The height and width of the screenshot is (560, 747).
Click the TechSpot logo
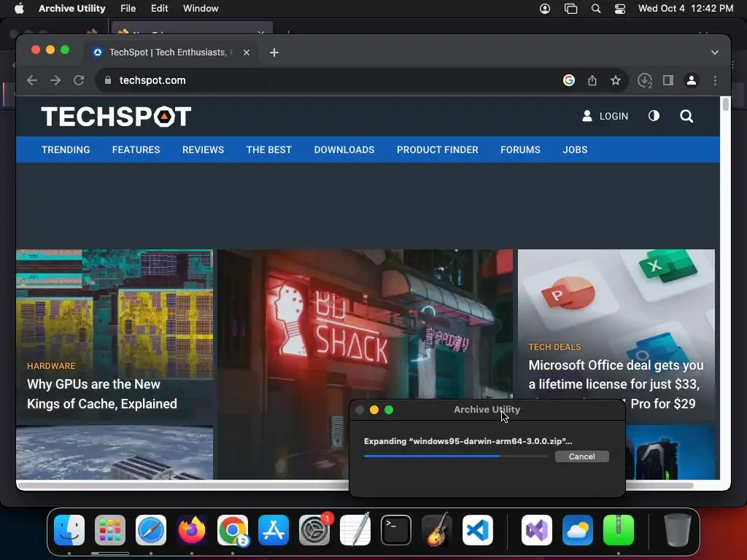tap(116, 116)
